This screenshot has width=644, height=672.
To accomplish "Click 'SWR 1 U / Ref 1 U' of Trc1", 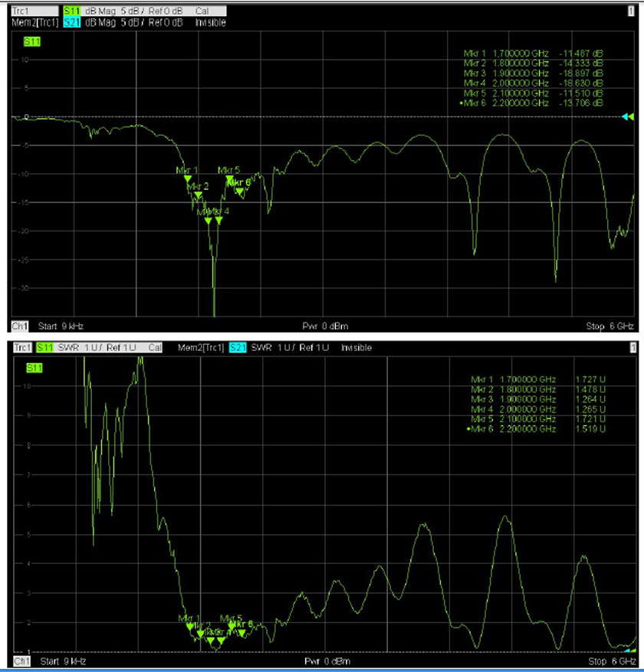I will click(x=97, y=348).
